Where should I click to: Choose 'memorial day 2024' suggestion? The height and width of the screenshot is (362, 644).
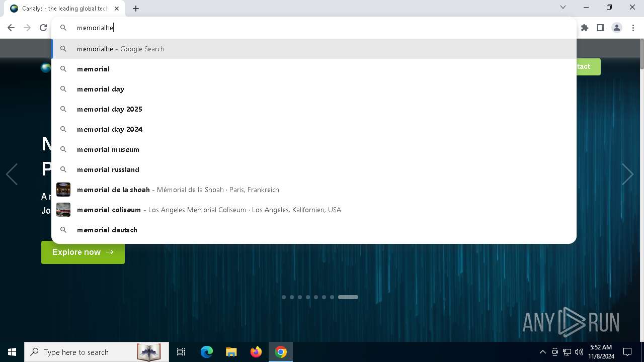tap(314, 129)
